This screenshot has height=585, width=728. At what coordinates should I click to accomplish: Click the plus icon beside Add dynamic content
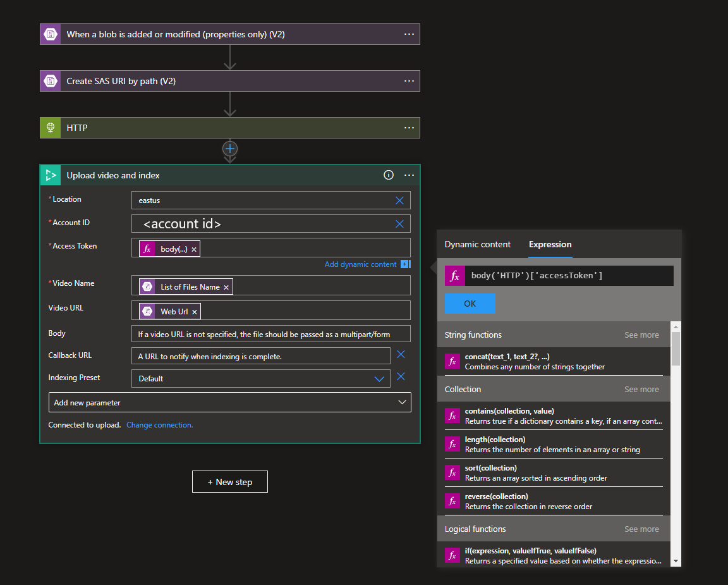coord(405,264)
